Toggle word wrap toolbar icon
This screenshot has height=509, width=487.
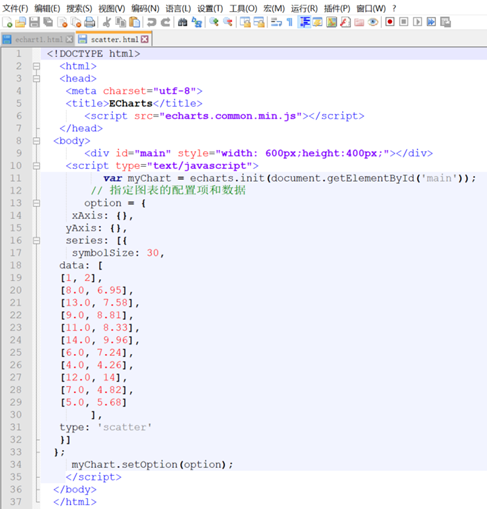point(276,22)
